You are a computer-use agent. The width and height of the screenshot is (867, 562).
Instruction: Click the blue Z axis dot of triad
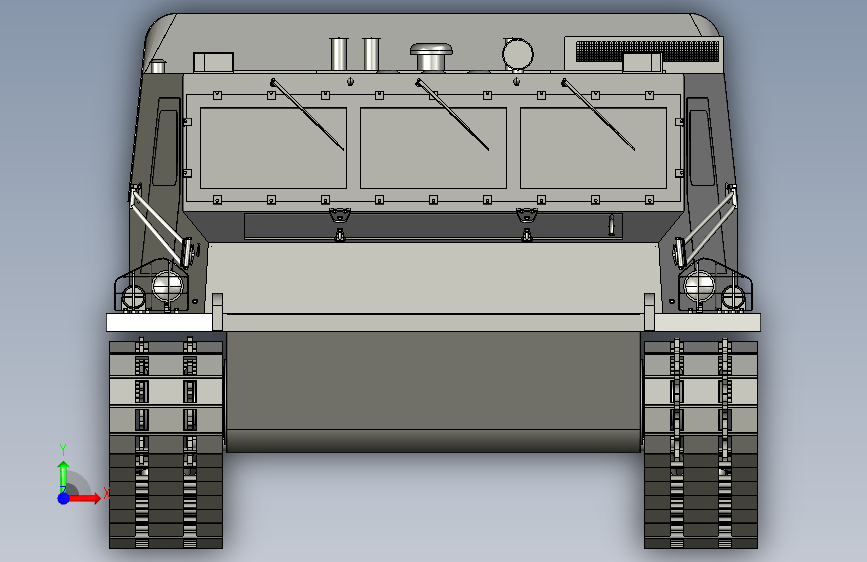pyautogui.click(x=64, y=498)
